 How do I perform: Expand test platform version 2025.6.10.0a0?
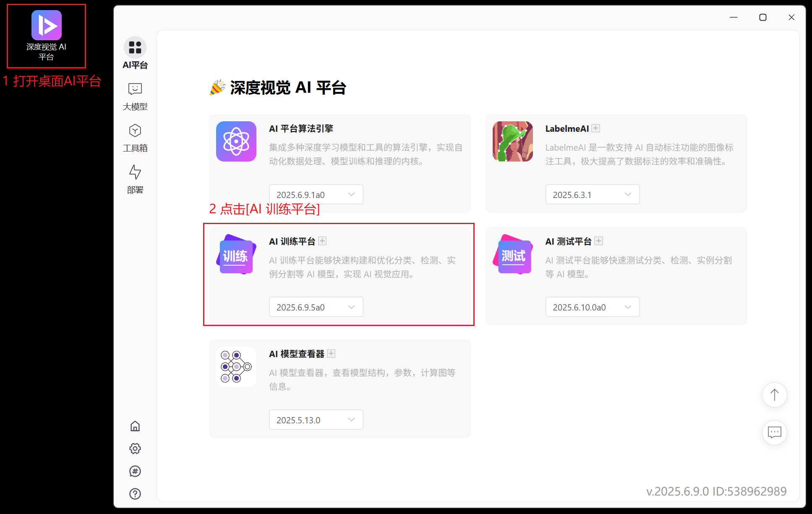(593, 307)
